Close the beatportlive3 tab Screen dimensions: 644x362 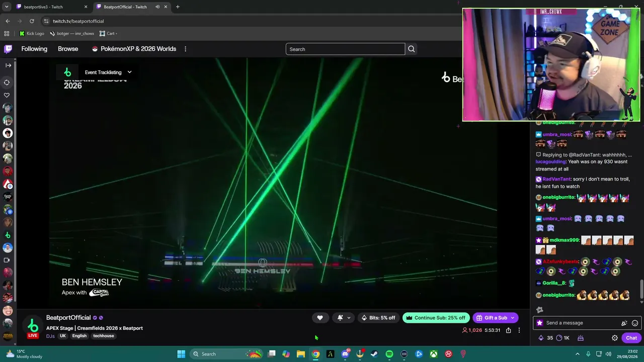click(x=86, y=7)
